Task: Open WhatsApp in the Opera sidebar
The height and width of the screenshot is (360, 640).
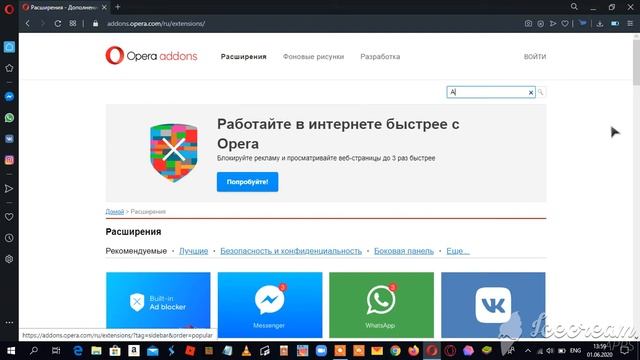Action: [9, 118]
